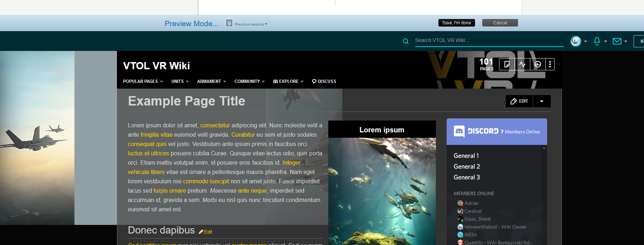The height and width of the screenshot is (245, 644).
Task: Open the more options vertical dots menu
Action: pyautogui.click(x=550, y=64)
